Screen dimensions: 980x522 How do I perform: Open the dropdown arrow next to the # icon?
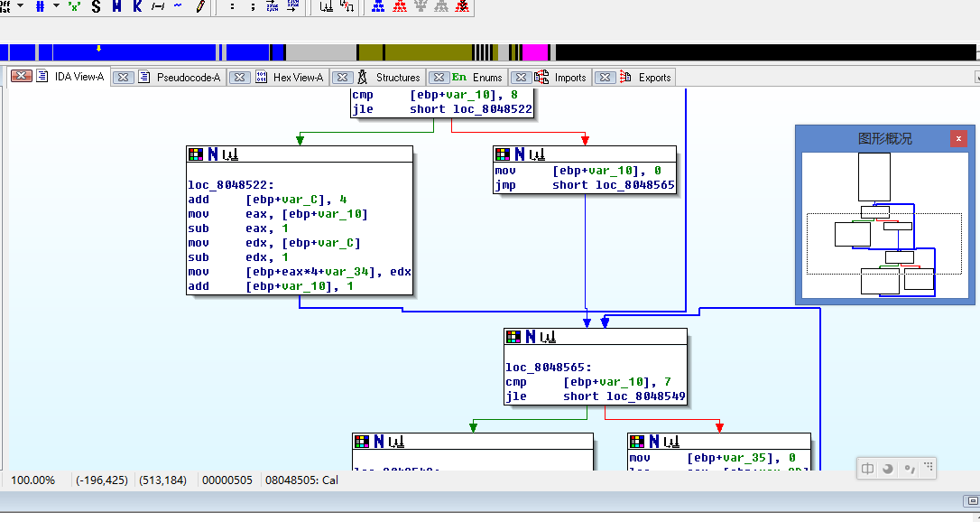56,5
